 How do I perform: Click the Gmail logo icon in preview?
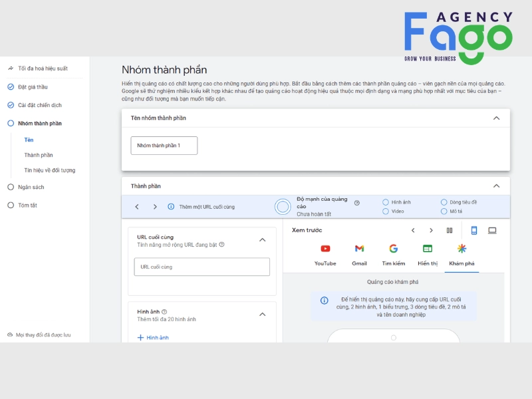[x=359, y=249]
